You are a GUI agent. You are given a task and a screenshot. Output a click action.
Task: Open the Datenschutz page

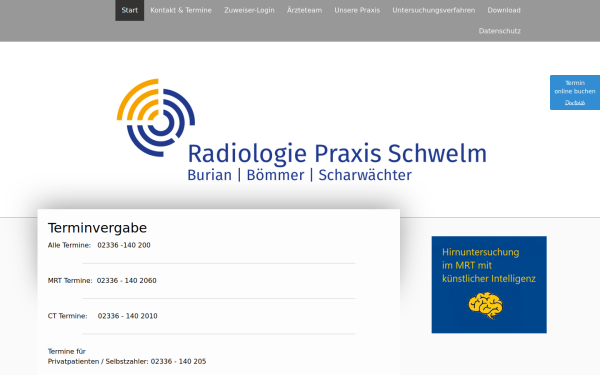pos(499,31)
